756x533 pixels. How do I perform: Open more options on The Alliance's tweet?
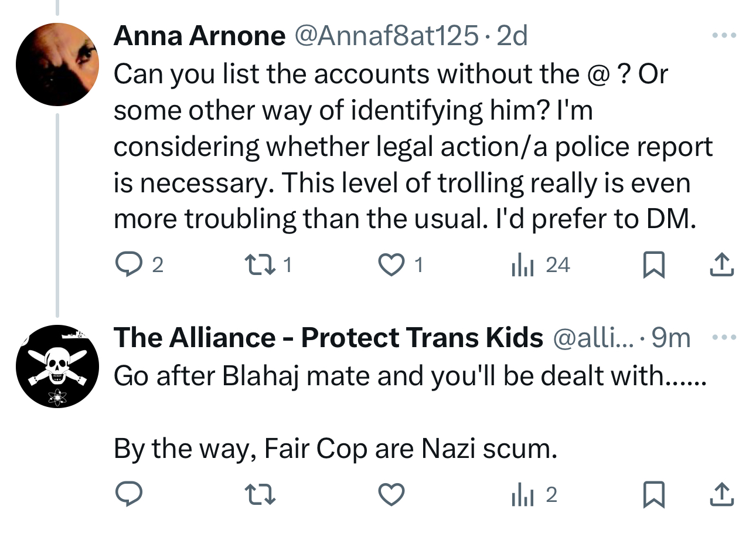pos(723,337)
